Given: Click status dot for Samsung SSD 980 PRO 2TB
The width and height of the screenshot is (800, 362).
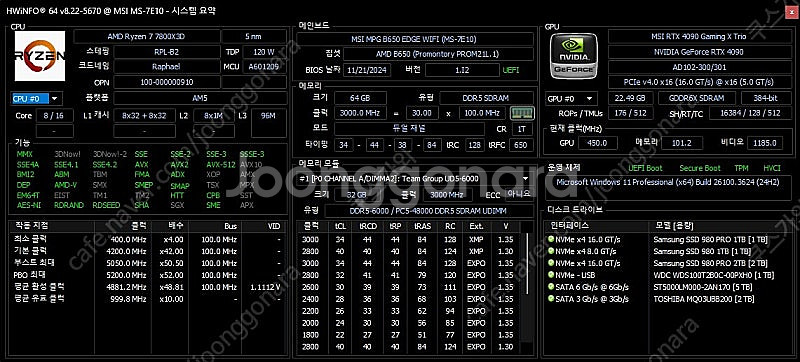Looking at the screenshot, I should 551,263.
